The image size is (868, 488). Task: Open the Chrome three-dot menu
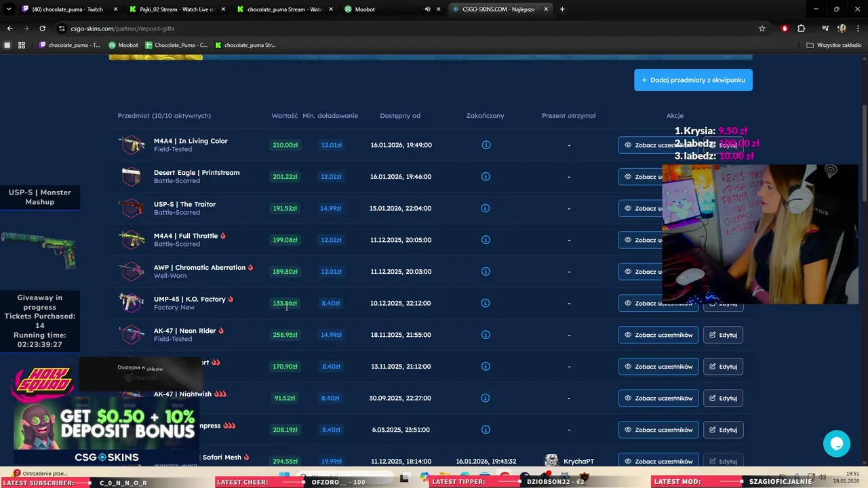click(x=858, y=28)
